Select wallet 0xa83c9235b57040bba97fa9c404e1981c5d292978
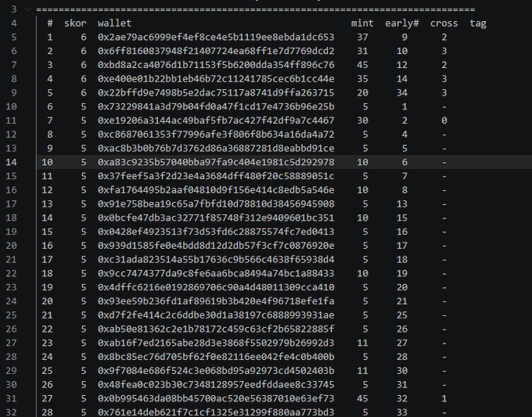Viewport: 532px width, 417px height. pos(216,162)
